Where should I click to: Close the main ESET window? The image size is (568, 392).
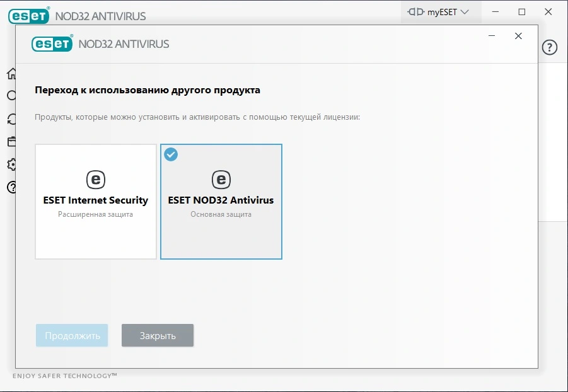pyautogui.click(x=548, y=12)
